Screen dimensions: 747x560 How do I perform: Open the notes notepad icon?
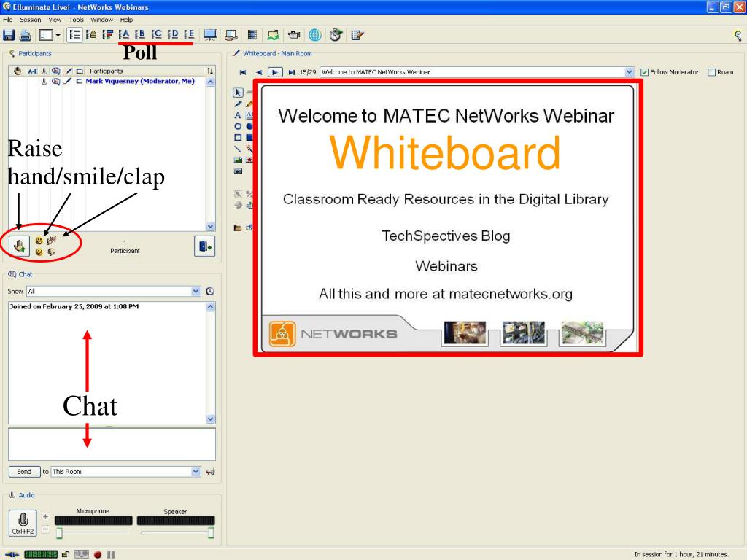click(x=357, y=35)
